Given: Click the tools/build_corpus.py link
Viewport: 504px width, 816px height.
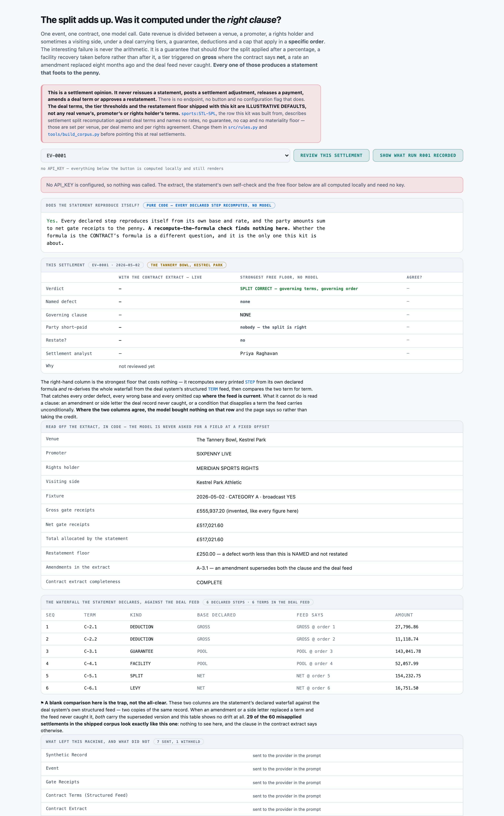Looking at the screenshot, I should coord(73,134).
